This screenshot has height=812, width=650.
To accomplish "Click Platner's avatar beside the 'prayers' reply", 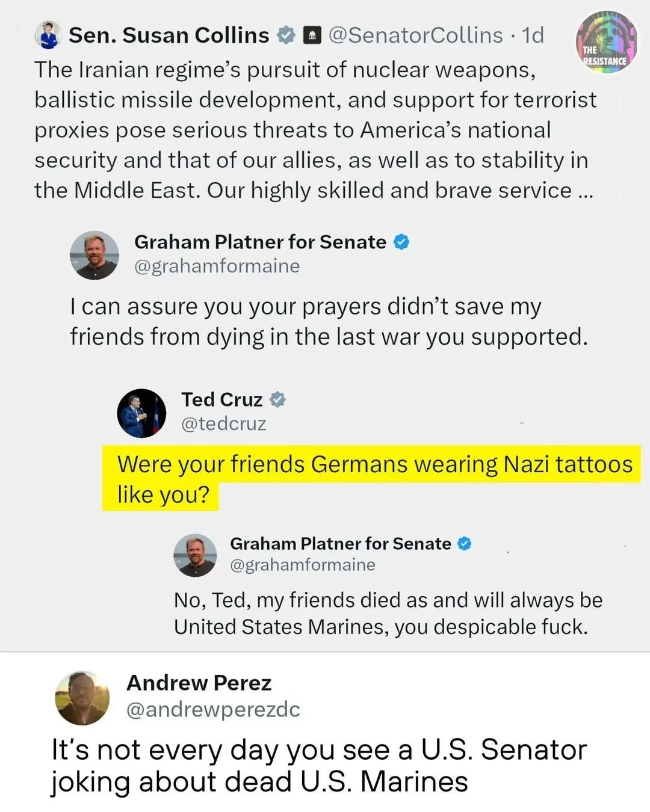I will 94,255.
